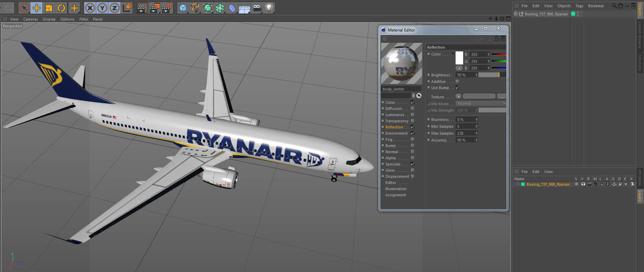Image resolution: width=644 pixels, height=272 pixels.
Task: Click the material name body_center field
Action: (401, 89)
